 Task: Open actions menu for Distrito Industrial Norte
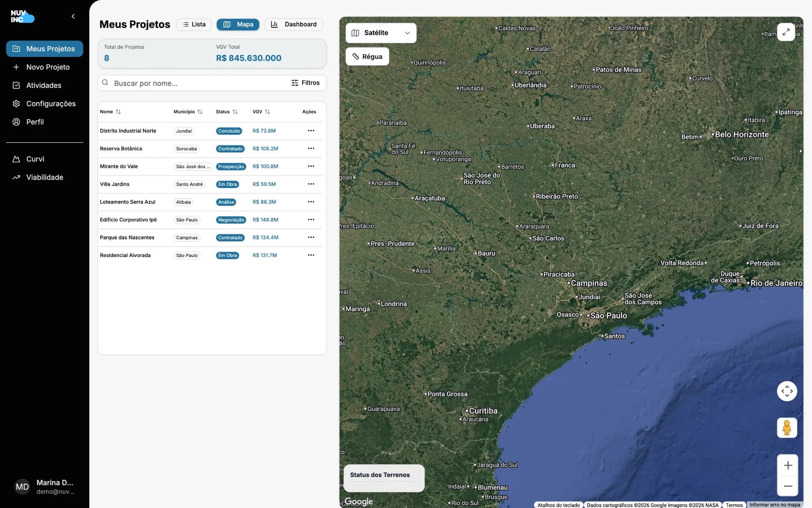pos(311,131)
